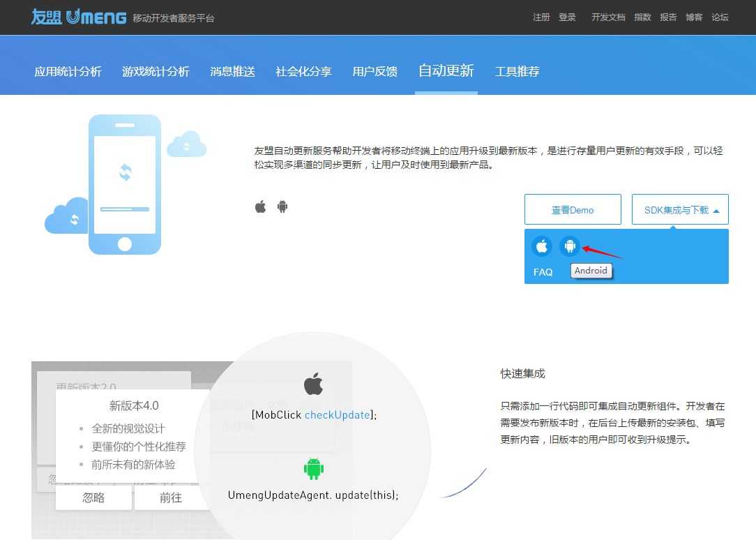Open 报告 link in top bar
Screen dimensions: 756x540
(x=667, y=17)
